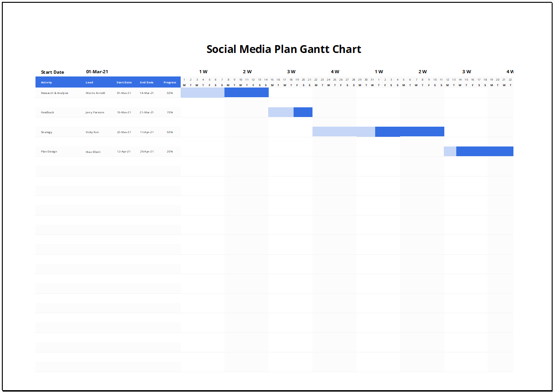554x392 pixels.
Task: Select day 25 in the date header
Action: 335,80
